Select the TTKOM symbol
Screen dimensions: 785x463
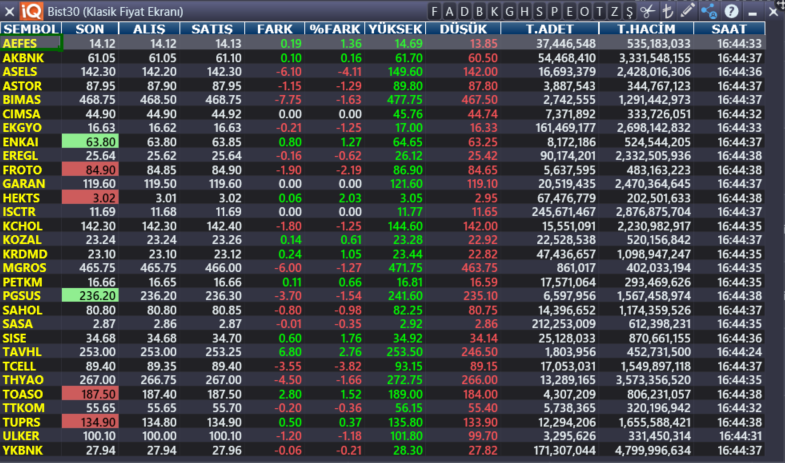(24, 408)
